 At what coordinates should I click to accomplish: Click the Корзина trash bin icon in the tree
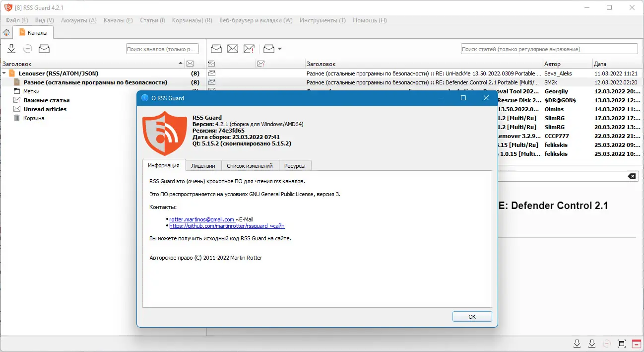point(17,118)
